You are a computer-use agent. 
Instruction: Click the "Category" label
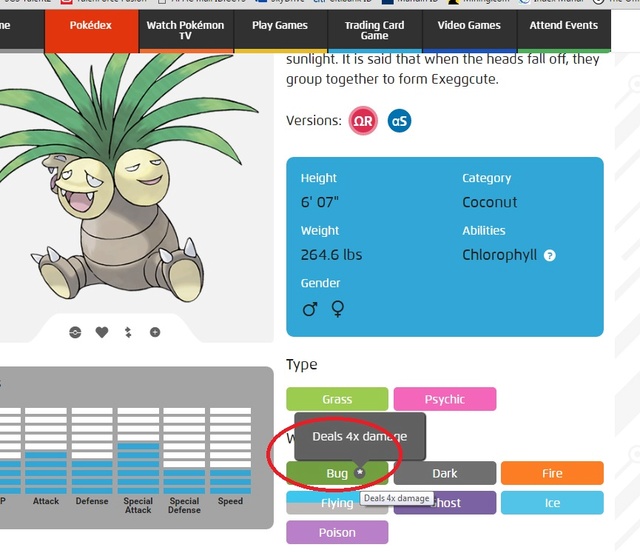(487, 178)
